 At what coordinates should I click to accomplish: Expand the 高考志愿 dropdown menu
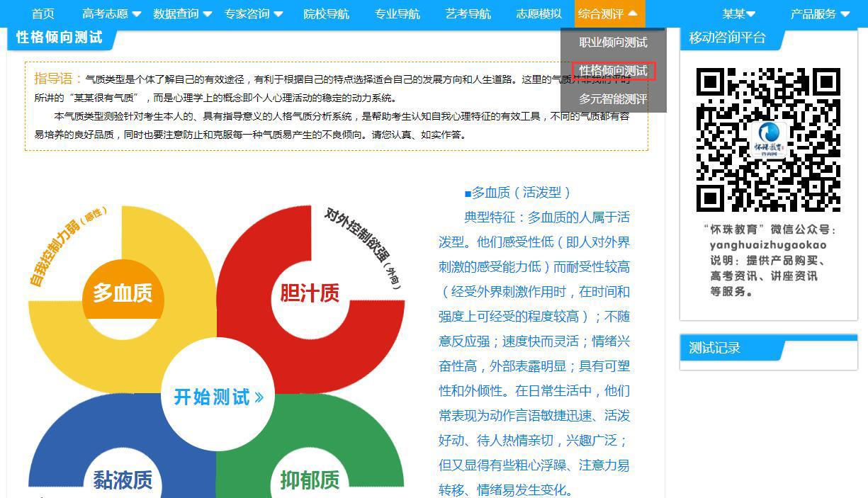[111, 13]
